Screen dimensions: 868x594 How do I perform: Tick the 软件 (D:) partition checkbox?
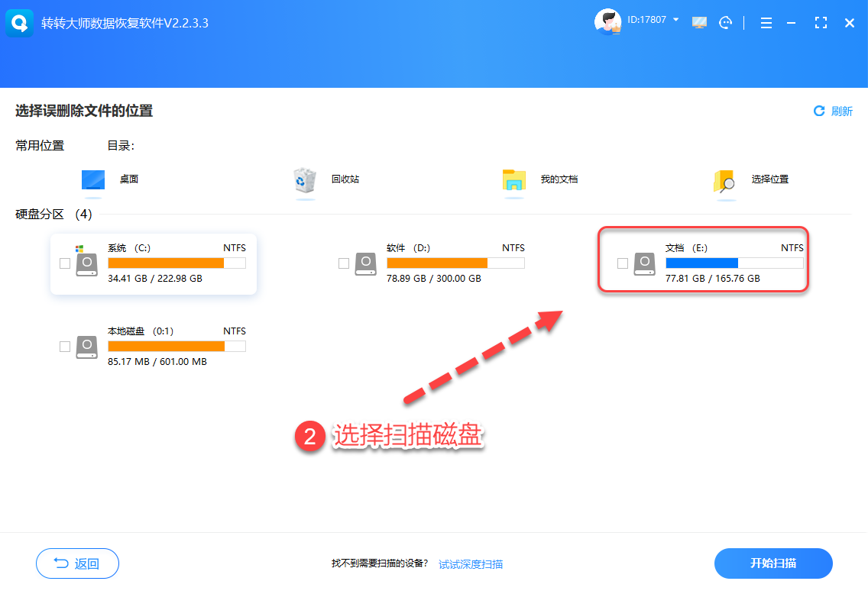point(344,263)
